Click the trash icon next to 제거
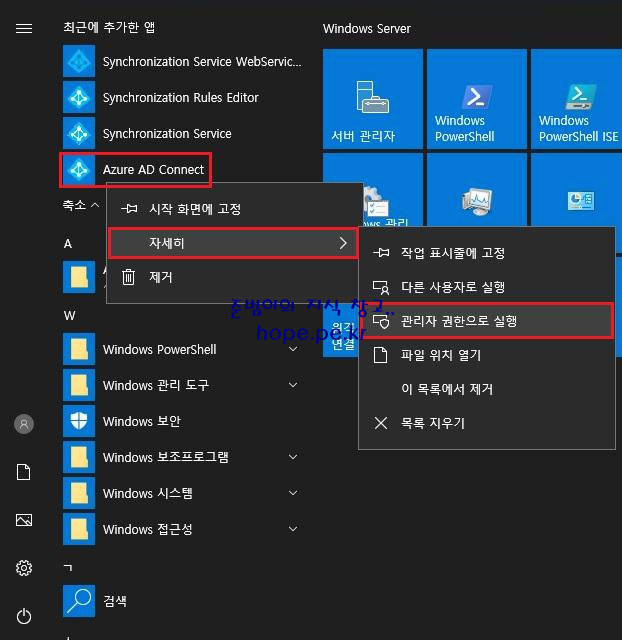Screen dimensions: 622x640 coord(129,277)
